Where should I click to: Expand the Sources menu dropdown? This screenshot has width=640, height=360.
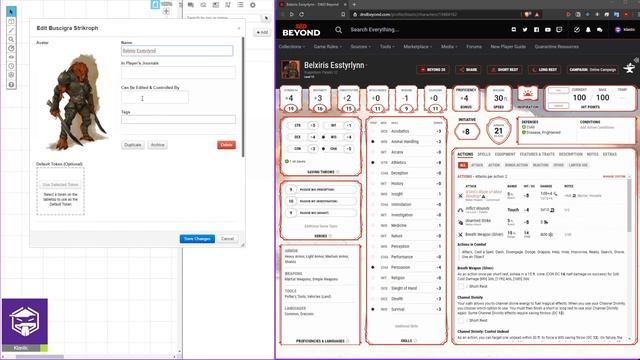tap(360, 47)
